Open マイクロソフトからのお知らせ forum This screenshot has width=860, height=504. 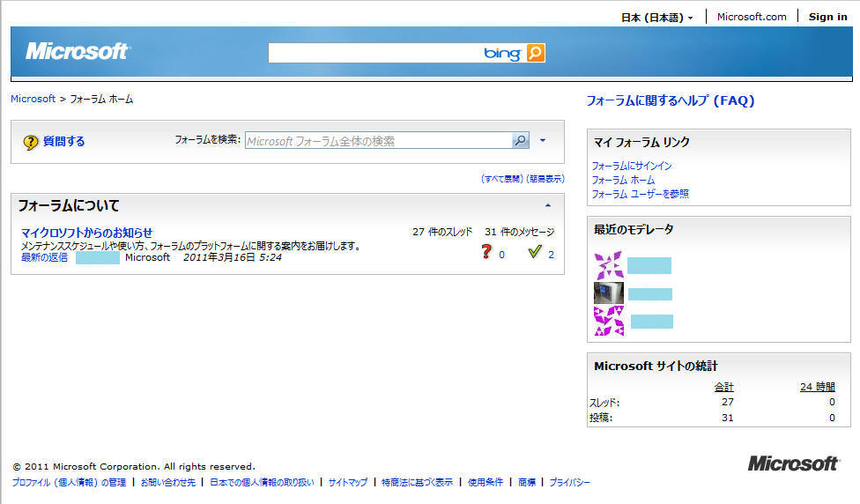[x=86, y=233]
